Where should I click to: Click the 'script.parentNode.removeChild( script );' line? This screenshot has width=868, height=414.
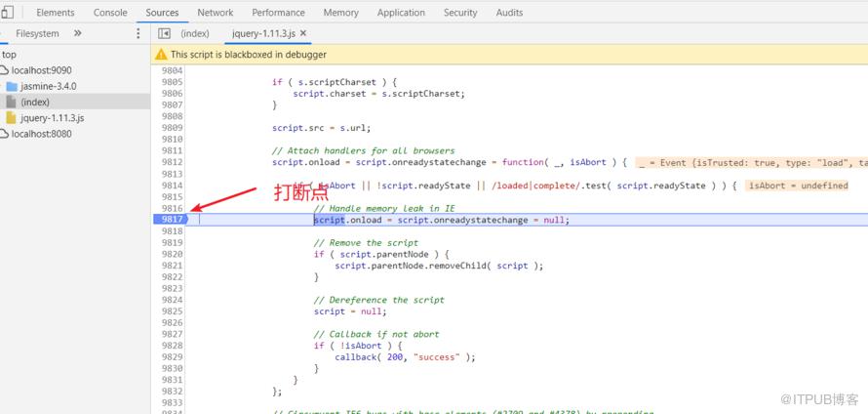439,266
